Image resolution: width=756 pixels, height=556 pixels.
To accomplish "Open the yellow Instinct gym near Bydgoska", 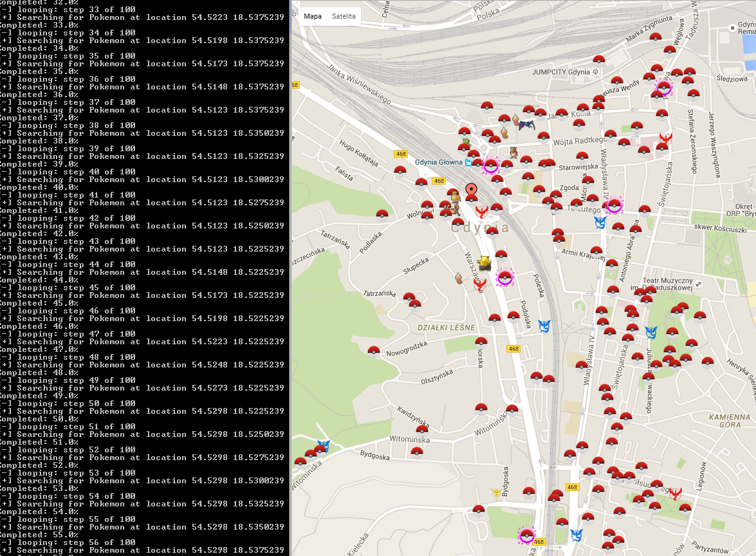I will click(496, 493).
